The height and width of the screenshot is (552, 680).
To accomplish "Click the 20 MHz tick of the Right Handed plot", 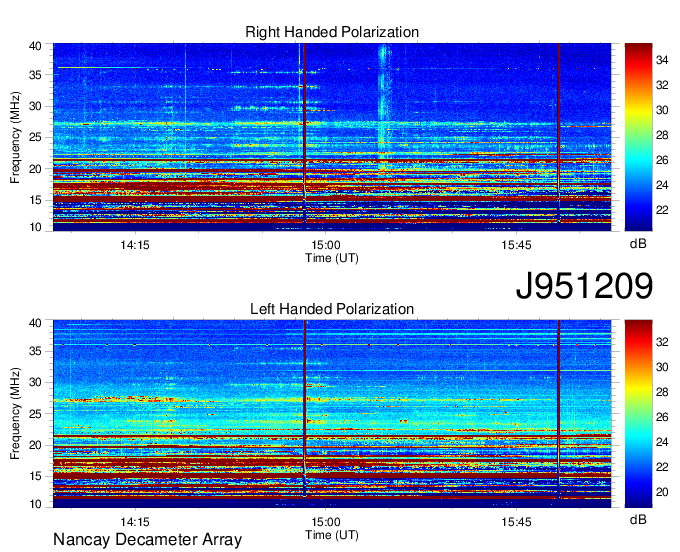I will click(x=35, y=169).
